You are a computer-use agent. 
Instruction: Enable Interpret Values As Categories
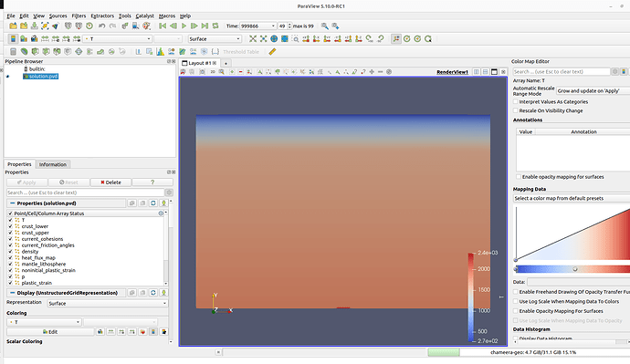516,102
